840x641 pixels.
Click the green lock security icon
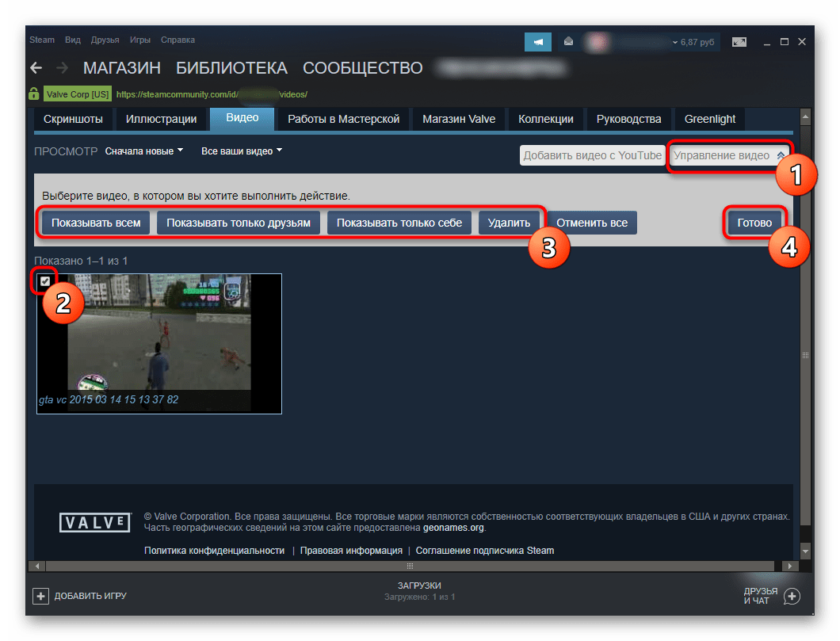(34, 93)
